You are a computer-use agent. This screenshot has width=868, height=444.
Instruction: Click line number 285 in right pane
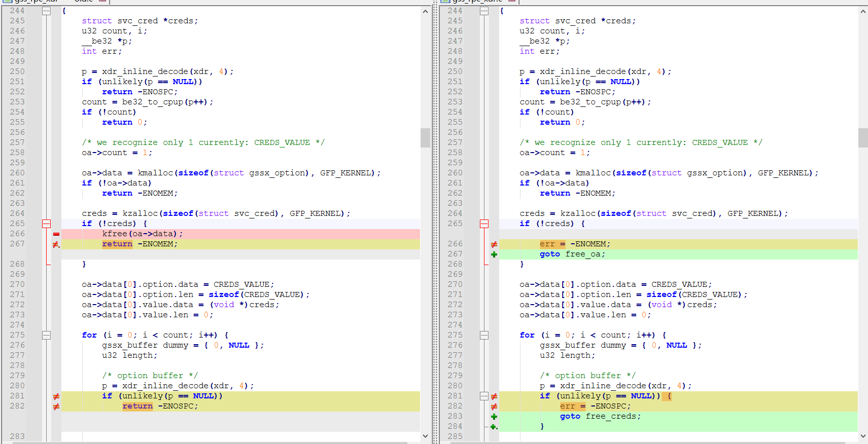[x=455, y=436]
